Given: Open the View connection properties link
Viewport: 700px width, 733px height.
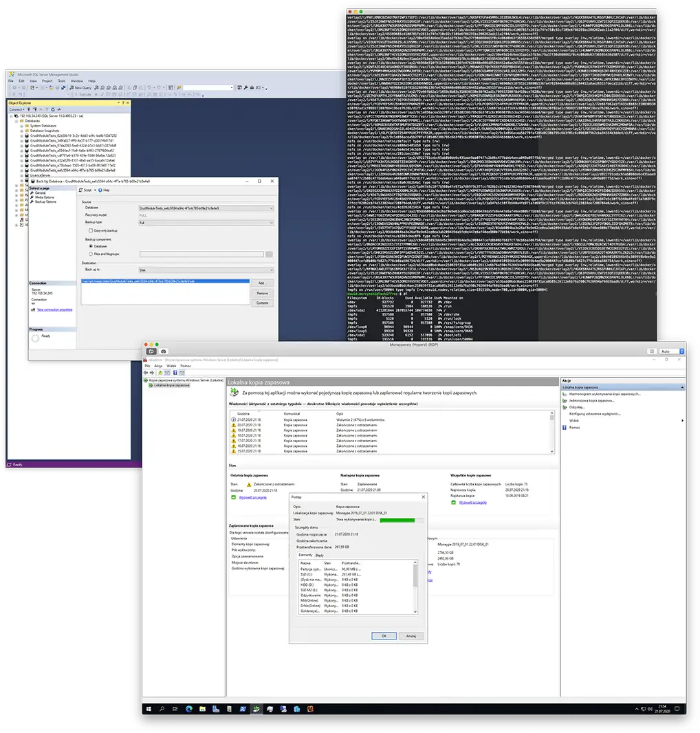Looking at the screenshot, I should (55, 309).
